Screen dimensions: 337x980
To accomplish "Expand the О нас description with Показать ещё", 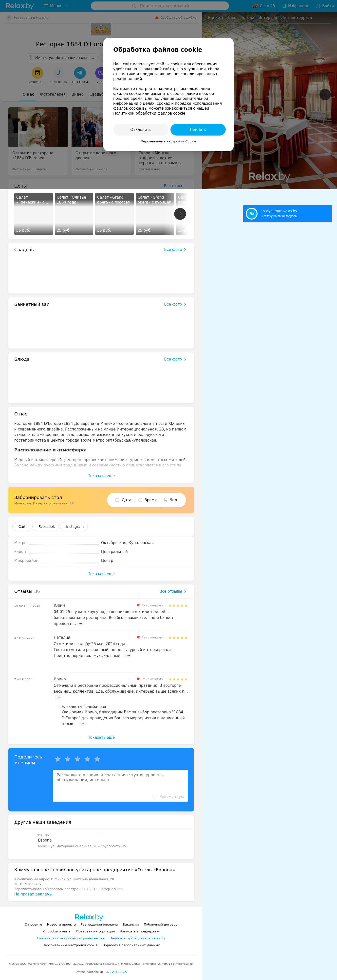I will 101,476.
